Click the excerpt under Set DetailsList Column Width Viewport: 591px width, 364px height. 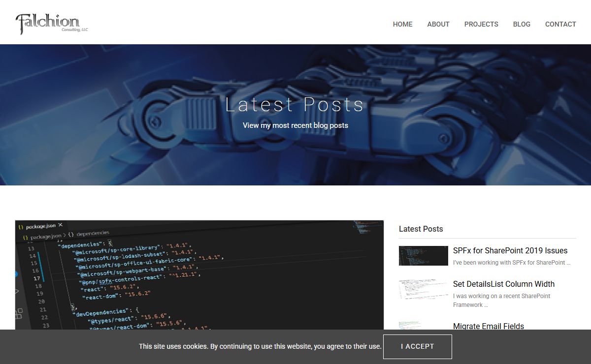click(x=501, y=300)
